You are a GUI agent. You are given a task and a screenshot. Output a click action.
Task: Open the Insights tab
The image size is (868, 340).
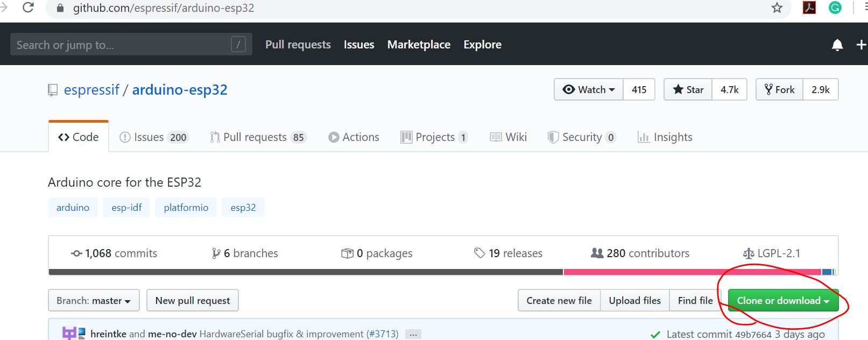point(665,137)
